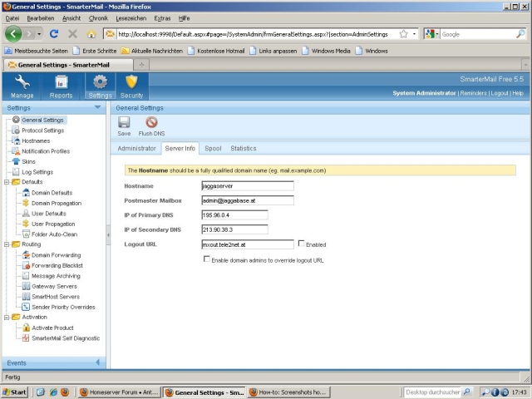This screenshot has height=399, width=532.
Task: Open Meistbesuchte Seiten bookmark
Action: click(36, 51)
